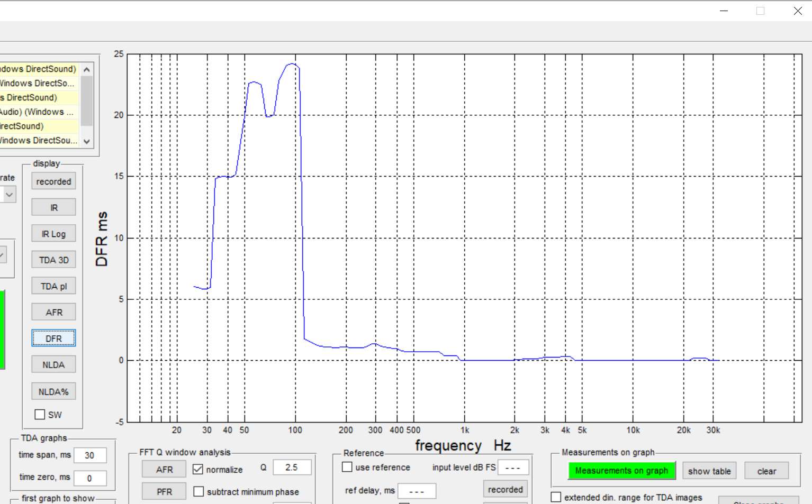Click the green Measurements on graph button

click(621, 471)
